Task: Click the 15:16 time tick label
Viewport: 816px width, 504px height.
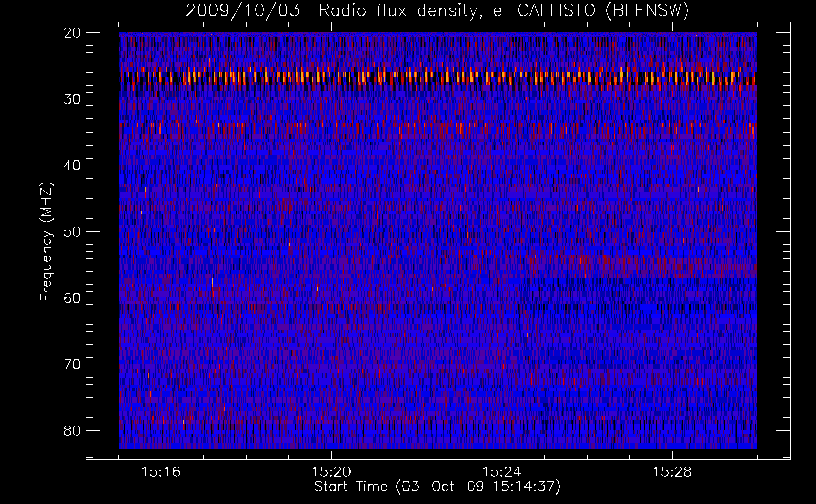Action: (x=161, y=472)
